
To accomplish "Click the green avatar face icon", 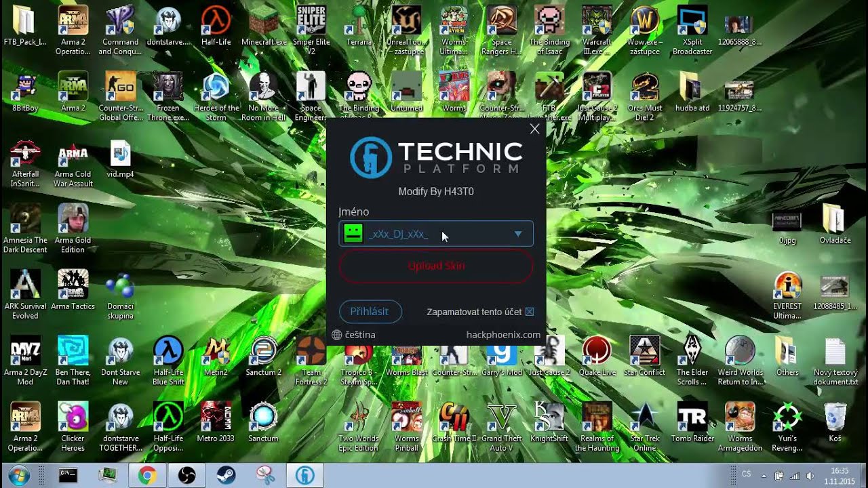I will [353, 234].
